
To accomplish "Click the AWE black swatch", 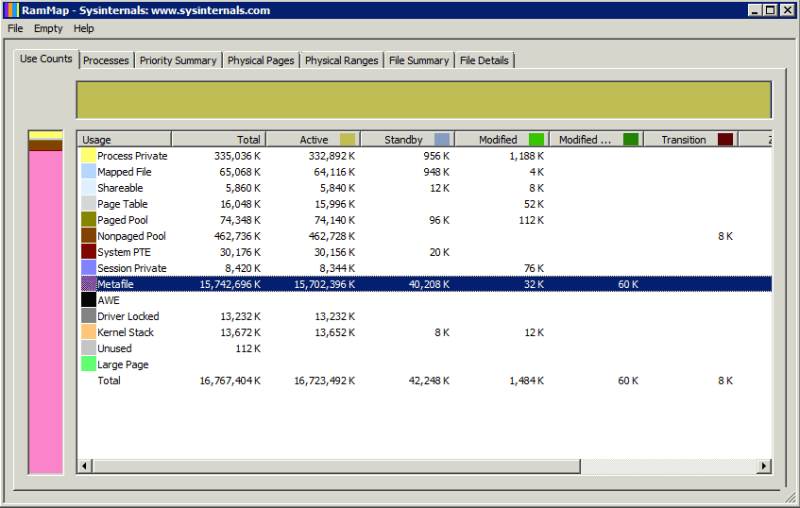I will (89, 300).
